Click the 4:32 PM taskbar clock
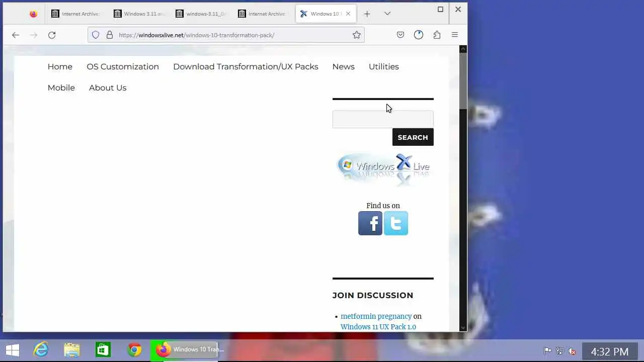Image resolution: width=644 pixels, height=362 pixels. [609, 351]
